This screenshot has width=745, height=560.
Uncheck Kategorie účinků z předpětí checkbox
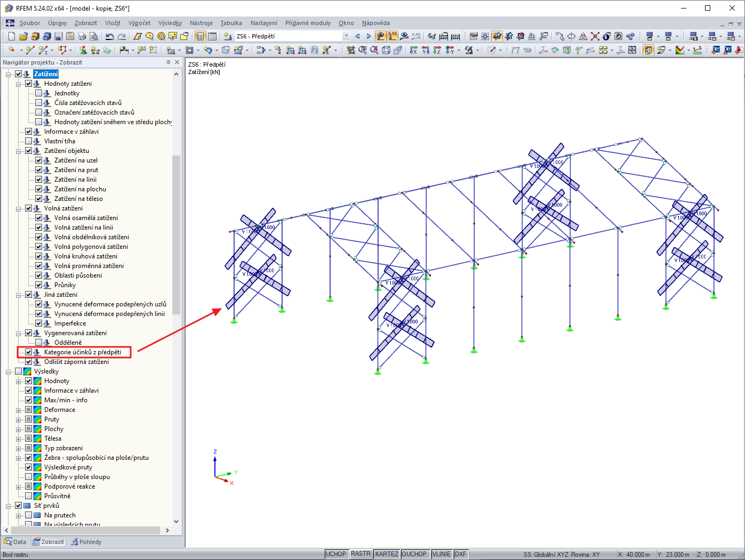(x=28, y=352)
